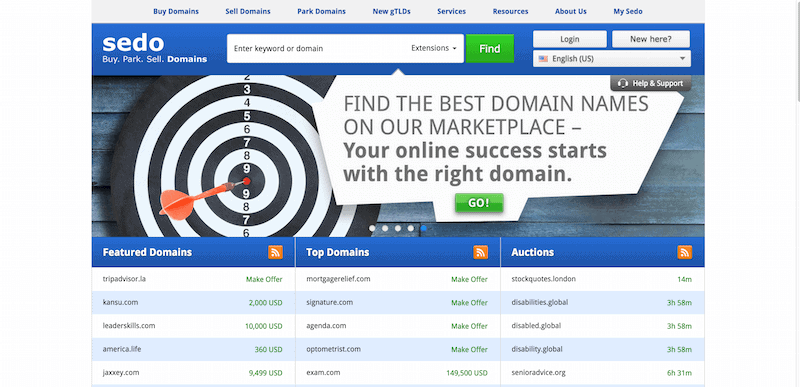Click Make Offer for mortgagerelief.com
The height and width of the screenshot is (387, 800).
(x=469, y=279)
